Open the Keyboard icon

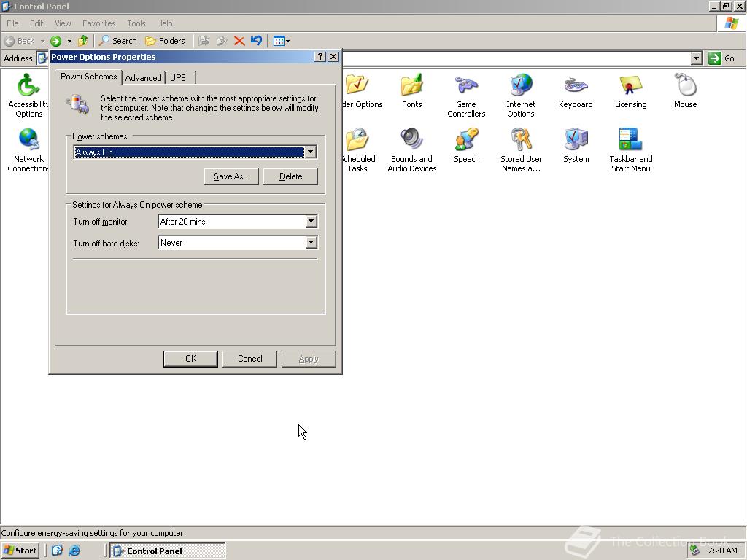coord(576,91)
